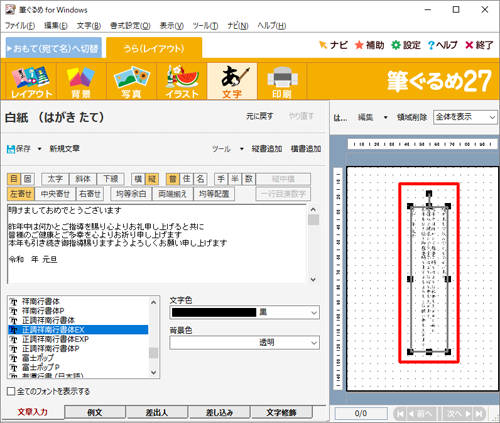Toggle 下線 underline formatting
The height and width of the screenshot is (423, 500).
pos(110,179)
